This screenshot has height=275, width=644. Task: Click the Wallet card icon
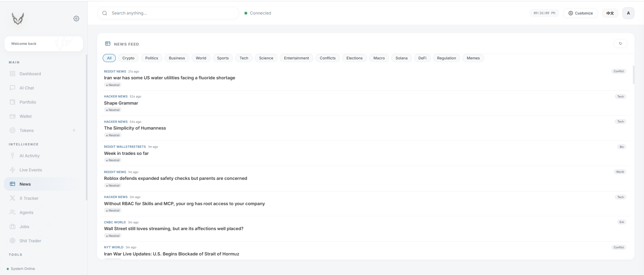pos(12,116)
